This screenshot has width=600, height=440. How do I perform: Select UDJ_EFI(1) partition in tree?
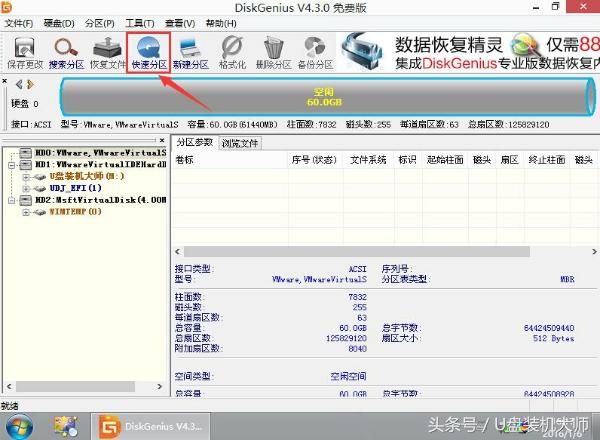[75, 188]
